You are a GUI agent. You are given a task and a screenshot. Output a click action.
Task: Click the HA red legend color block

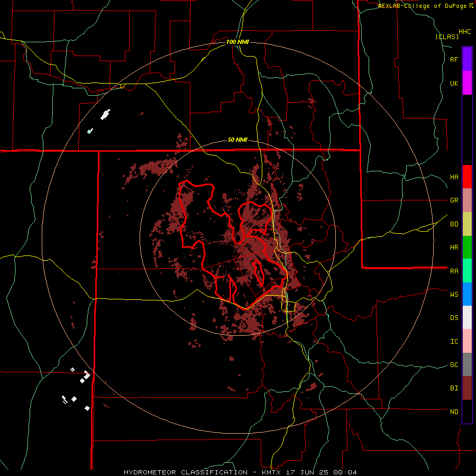pyautogui.click(x=467, y=177)
